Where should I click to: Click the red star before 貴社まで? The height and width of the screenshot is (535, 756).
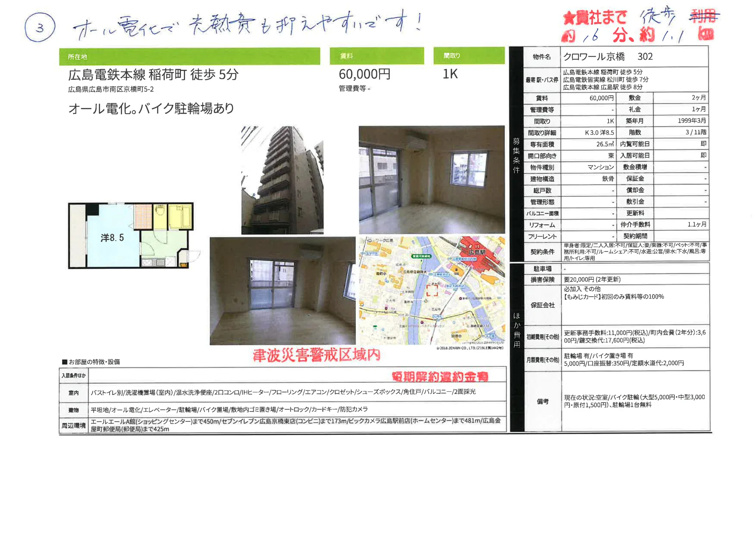pyautogui.click(x=569, y=18)
